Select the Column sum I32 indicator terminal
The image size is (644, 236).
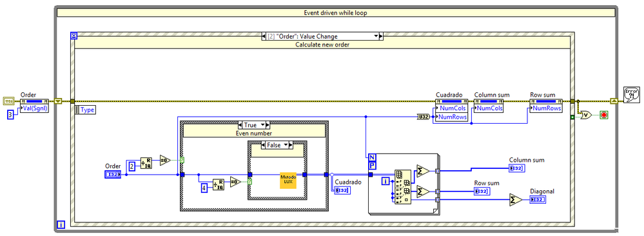tap(517, 168)
